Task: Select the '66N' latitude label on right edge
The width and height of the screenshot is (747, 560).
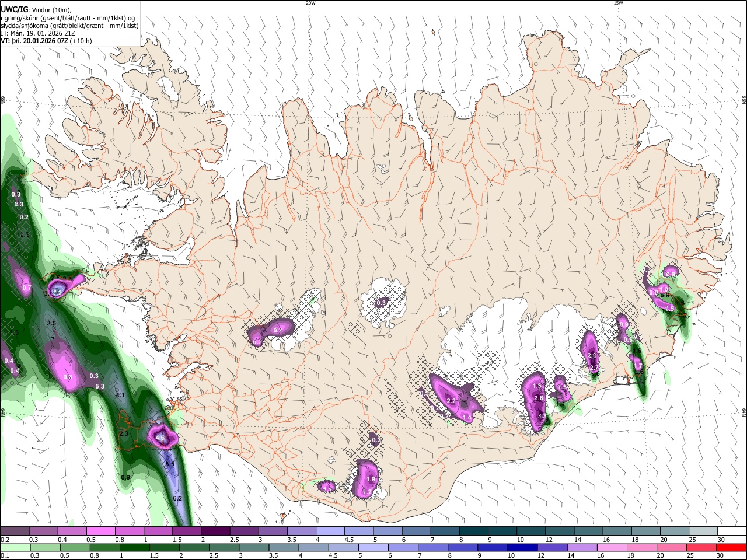Action: tap(744, 101)
